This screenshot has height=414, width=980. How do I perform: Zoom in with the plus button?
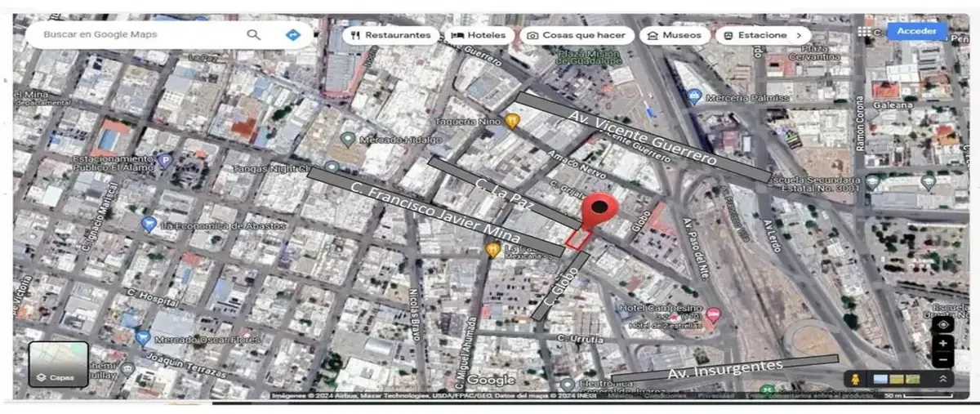(x=943, y=344)
